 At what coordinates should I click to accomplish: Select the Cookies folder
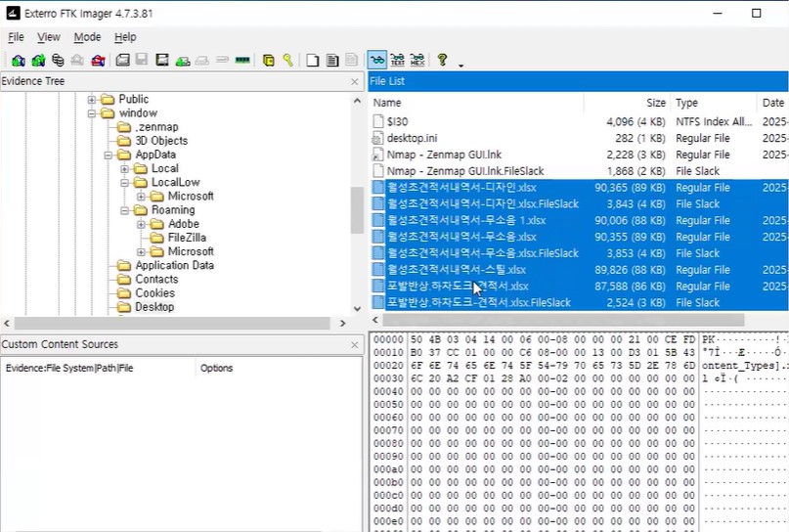[x=155, y=293]
